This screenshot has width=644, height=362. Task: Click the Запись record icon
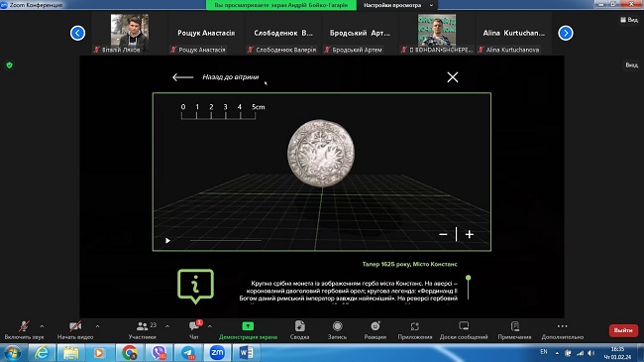pos(337,326)
